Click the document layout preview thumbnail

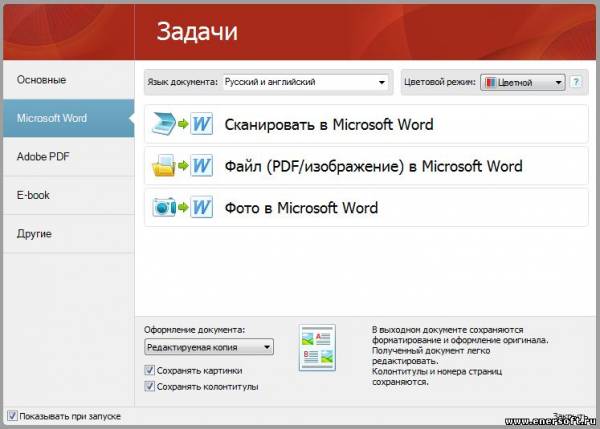click(x=317, y=348)
